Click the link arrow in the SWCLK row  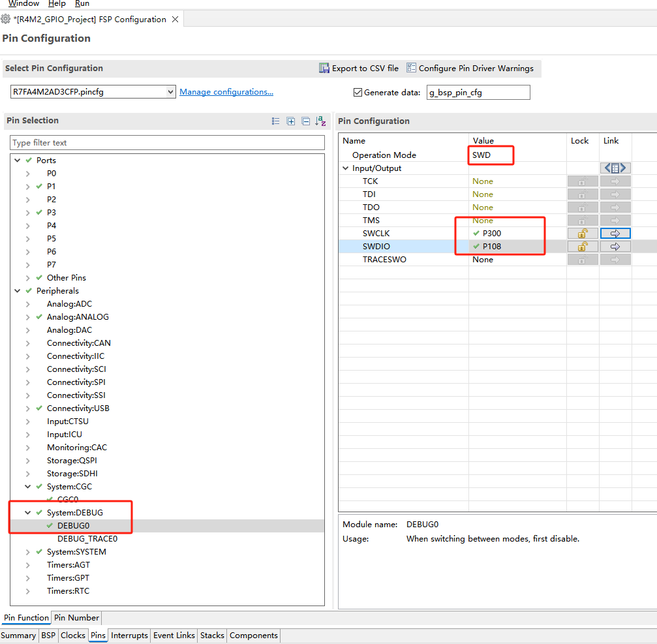pos(615,234)
